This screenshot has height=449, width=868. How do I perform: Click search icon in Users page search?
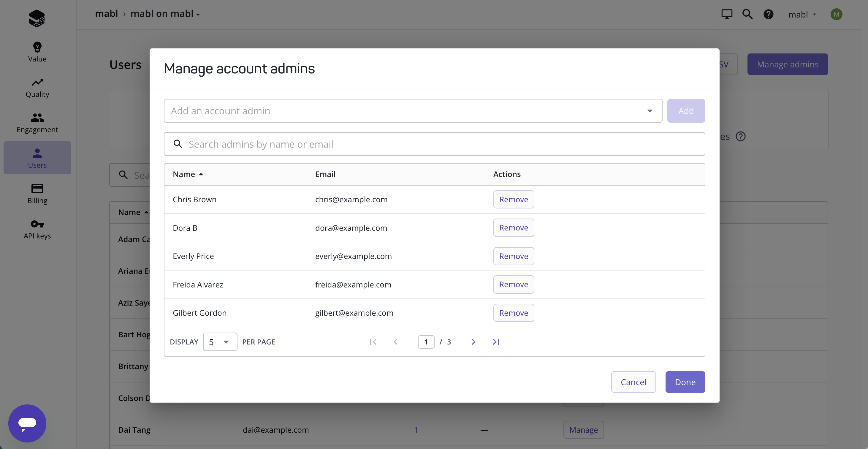coord(123,175)
